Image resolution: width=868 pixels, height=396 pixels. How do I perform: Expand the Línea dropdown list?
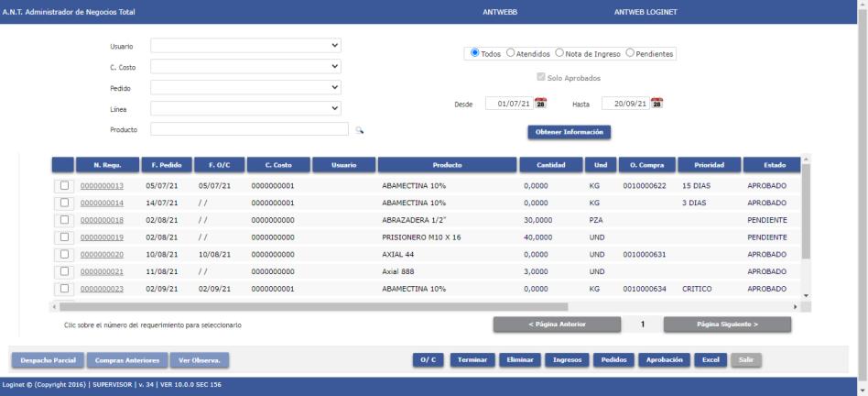click(245, 108)
